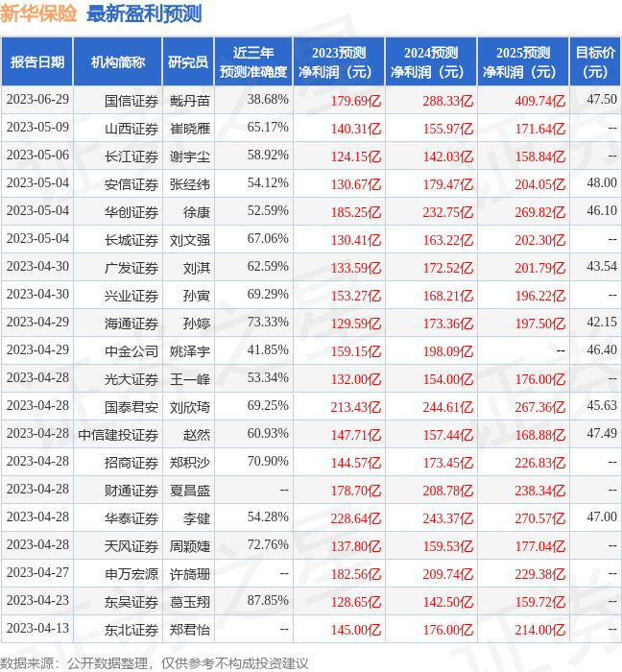Click the 179.69亿 profit forecast

(355, 101)
